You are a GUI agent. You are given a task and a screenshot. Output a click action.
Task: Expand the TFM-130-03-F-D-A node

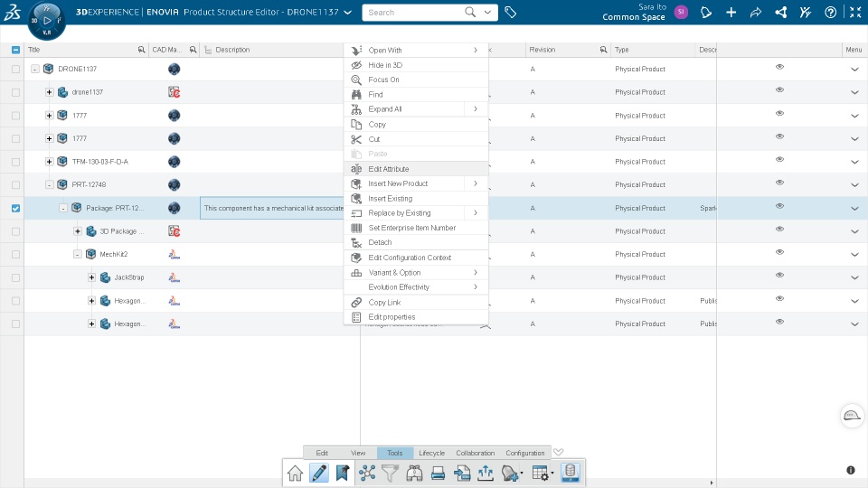pos(49,162)
